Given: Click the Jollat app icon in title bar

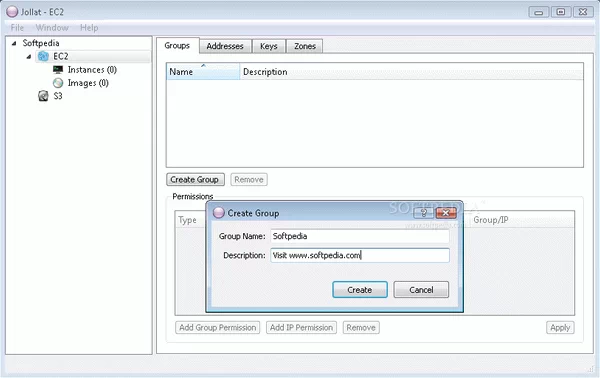Looking at the screenshot, I should (x=12, y=11).
